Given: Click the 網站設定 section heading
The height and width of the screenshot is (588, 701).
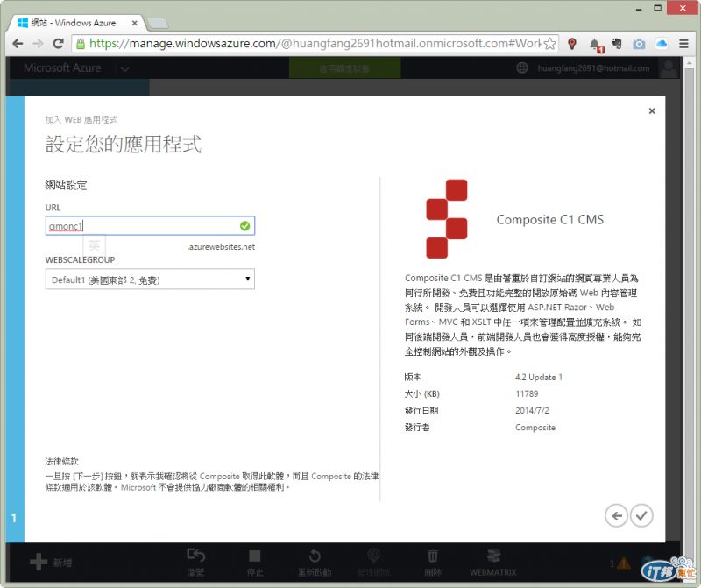Looking at the screenshot, I should [x=67, y=185].
